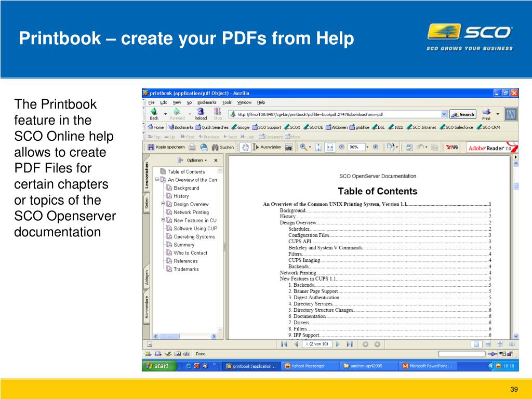Click the Adobe Reader printer icon

coord(192,147)
